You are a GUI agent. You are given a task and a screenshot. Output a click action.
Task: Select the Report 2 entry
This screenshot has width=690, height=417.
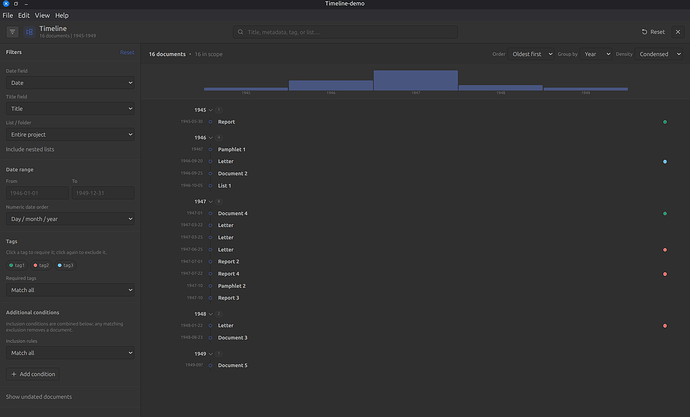pos(228,261)
